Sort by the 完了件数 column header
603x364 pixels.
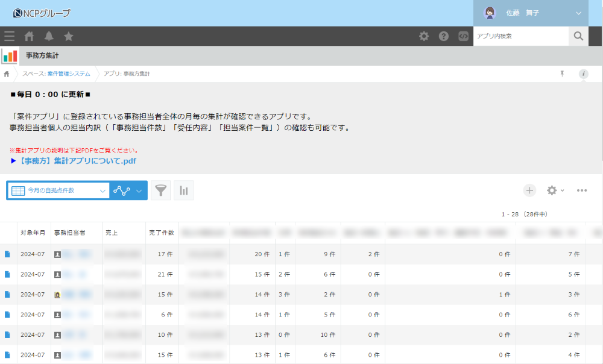(x=161, y=232)
